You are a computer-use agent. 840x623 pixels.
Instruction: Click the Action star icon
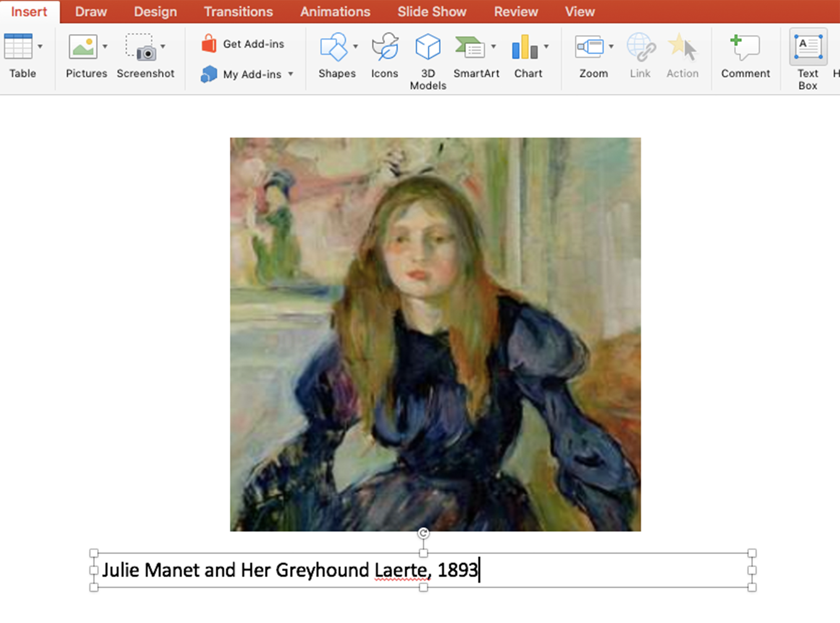point(682,47)
